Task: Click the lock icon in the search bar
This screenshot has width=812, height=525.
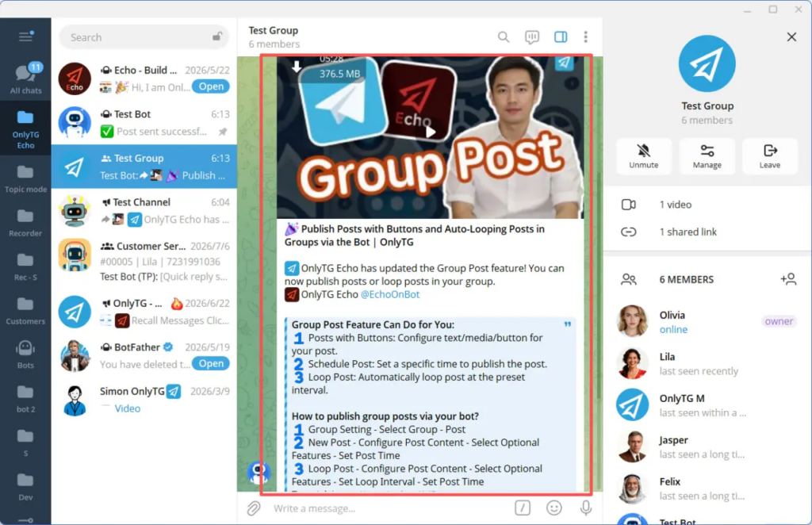Action: (217, 36)
